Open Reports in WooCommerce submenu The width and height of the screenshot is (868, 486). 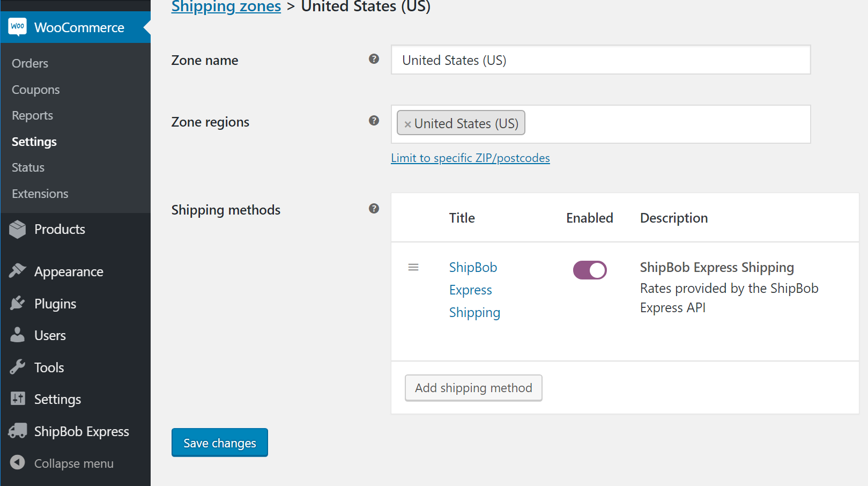coord(33,115)
